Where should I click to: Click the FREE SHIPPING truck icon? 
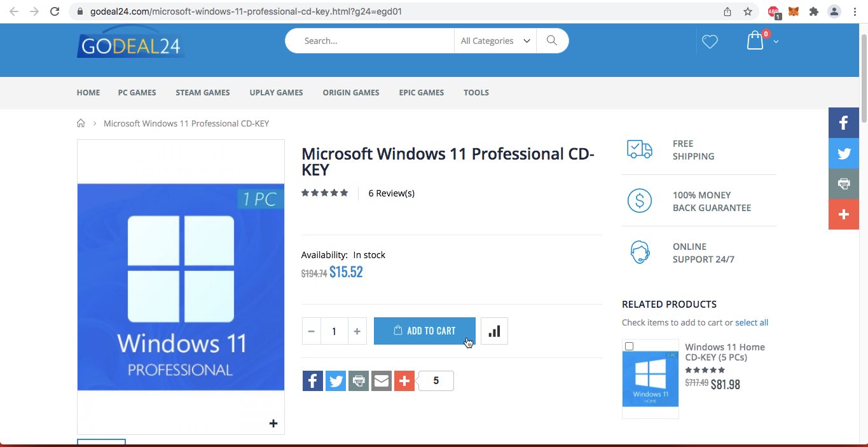point(639,149)
